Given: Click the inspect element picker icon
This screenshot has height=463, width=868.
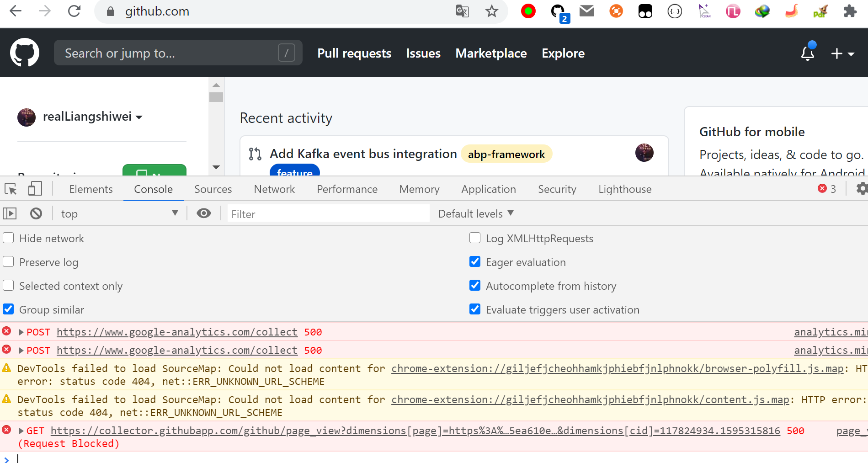Looking at the screenshot, I should point(11,189).
